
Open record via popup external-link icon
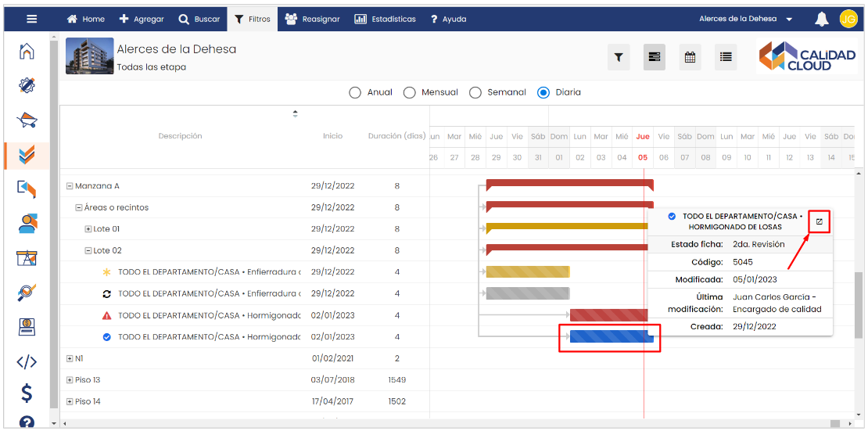pyautogui.click(x=819, y=221)
